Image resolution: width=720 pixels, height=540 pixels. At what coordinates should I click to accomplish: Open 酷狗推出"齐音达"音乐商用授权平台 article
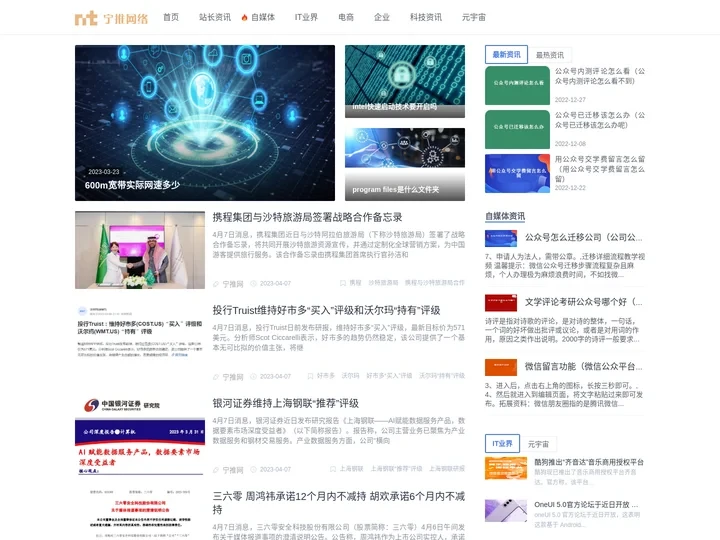pyautogui.click(x=589, y=462)
